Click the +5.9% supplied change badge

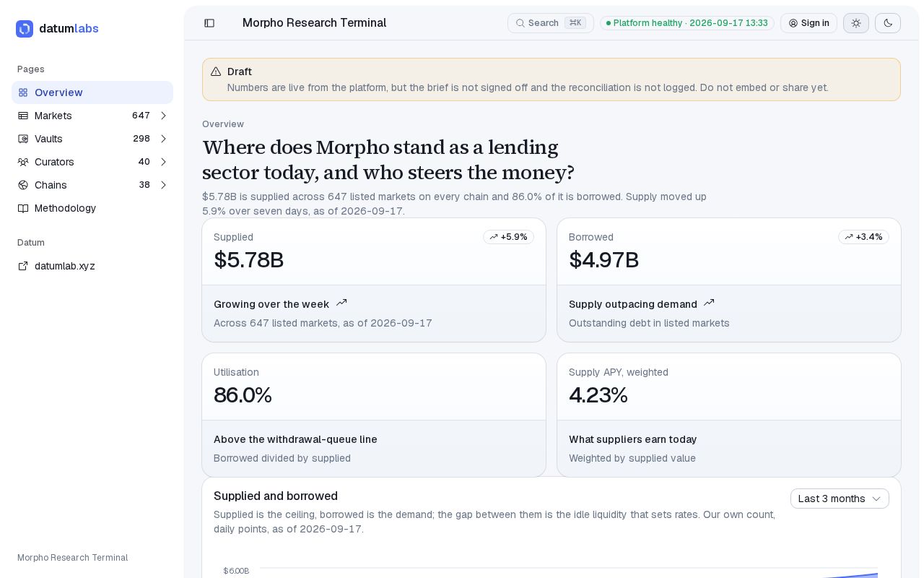click(508, 237)
